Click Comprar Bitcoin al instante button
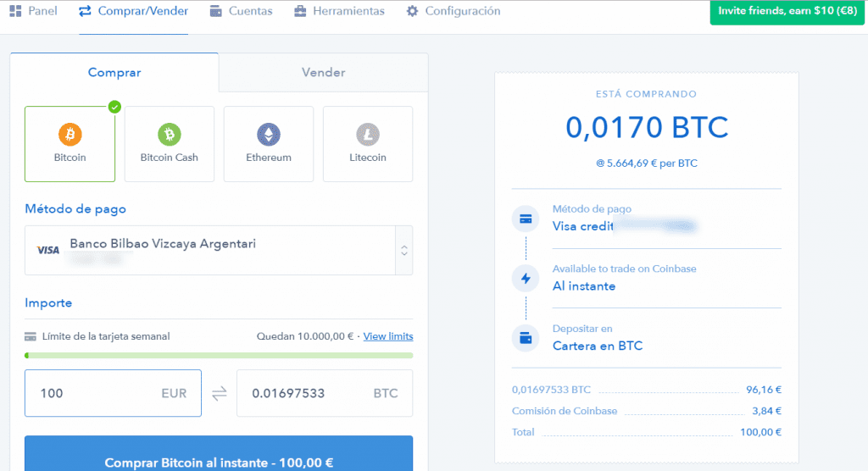 coord(219,453)
